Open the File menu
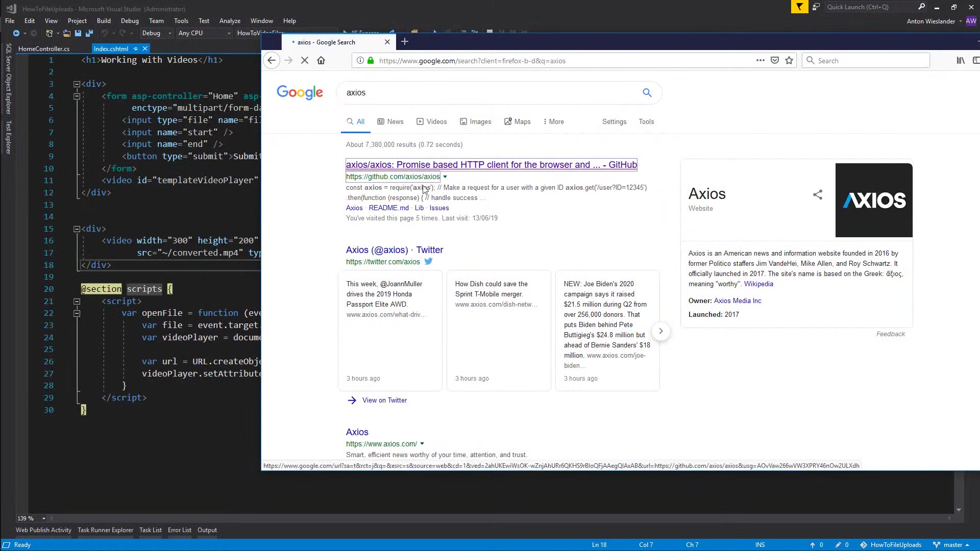 click(x=10, y=21)
